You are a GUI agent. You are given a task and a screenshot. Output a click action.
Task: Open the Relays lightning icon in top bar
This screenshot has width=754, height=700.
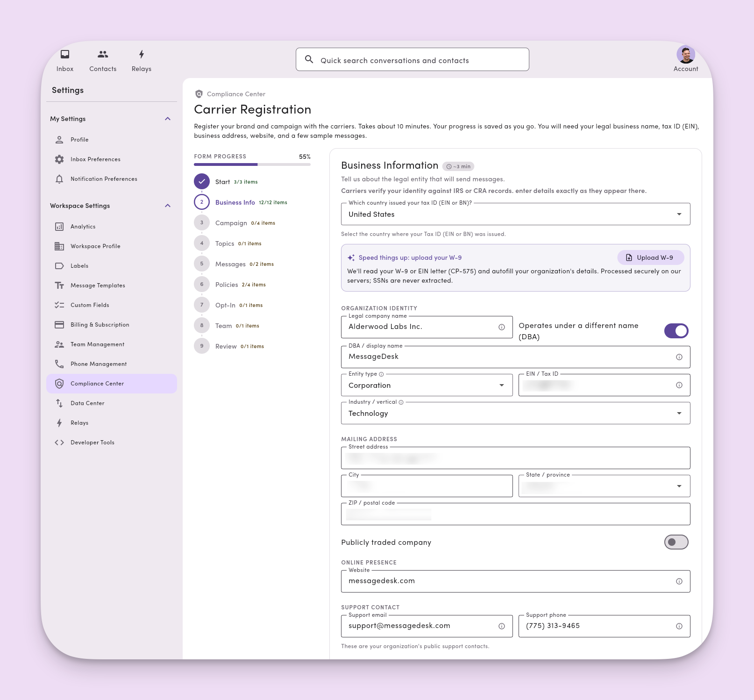click(x=142, y=54)
